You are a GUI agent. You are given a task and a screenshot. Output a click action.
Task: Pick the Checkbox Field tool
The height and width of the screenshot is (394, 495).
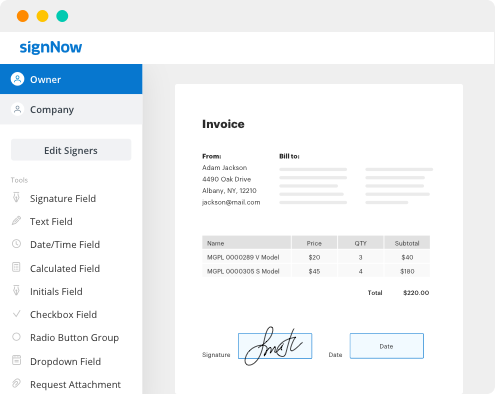click(x=64, y=315)
